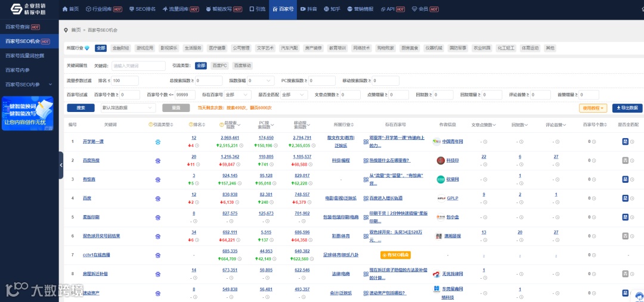This screenshot has width=644, height=302.
Task: Click the grey match icon in 百度热搜 row
Action: coord(625,160)
